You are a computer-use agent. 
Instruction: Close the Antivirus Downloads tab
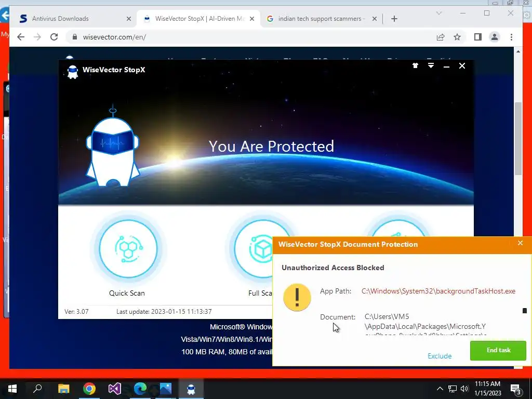pyautogui.click(x=129, y=19)
